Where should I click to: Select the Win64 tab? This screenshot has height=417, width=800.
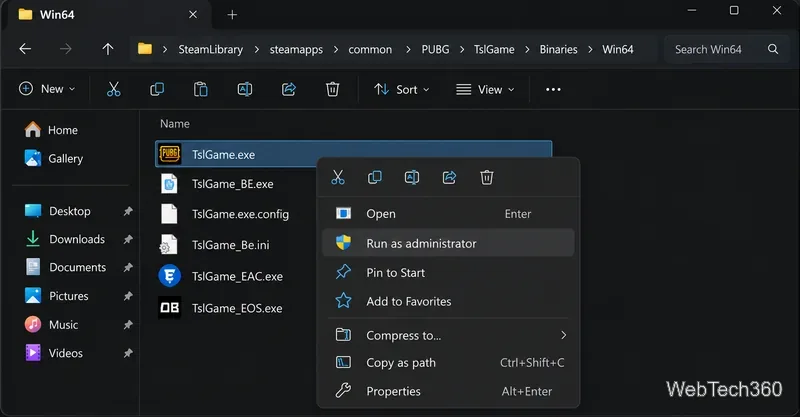pyautogui.click(x=107, y=15)
